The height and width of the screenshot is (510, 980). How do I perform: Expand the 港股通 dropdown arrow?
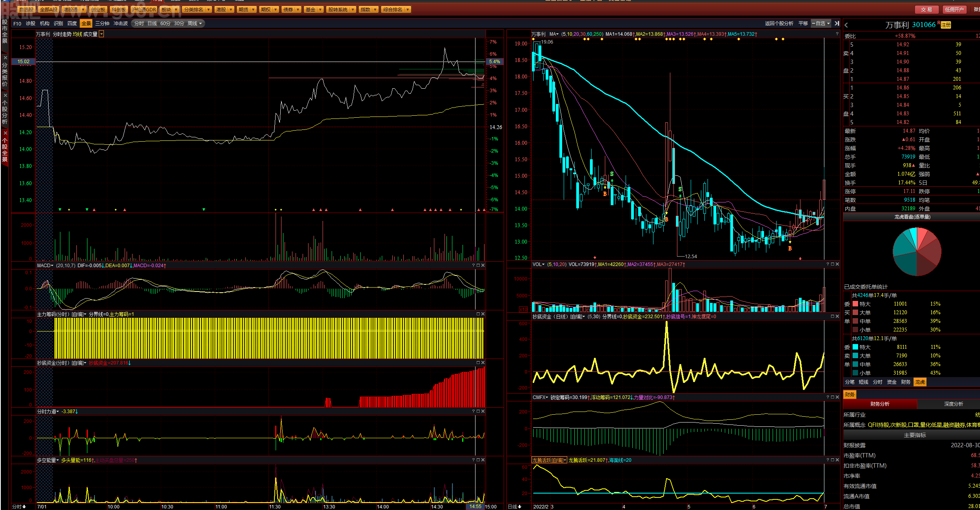click(x=83, y=9)
